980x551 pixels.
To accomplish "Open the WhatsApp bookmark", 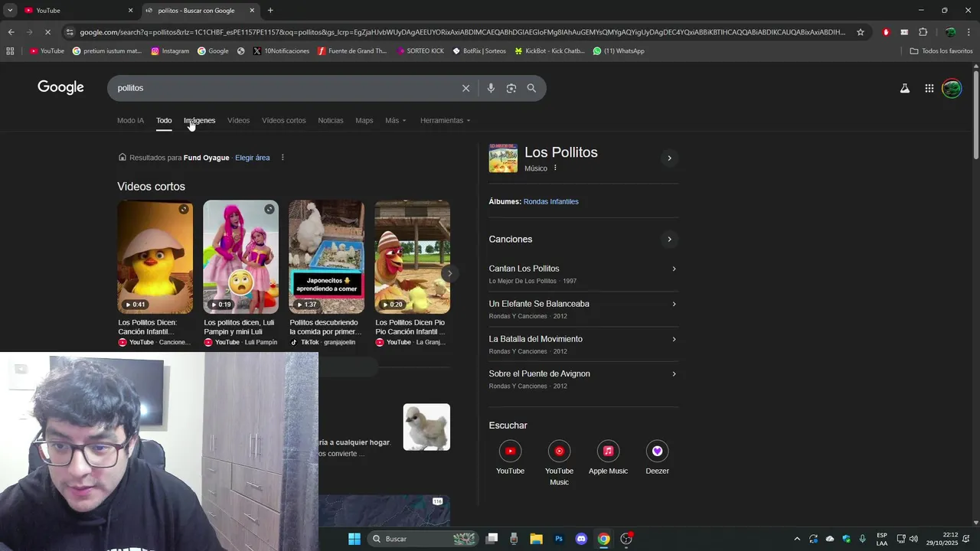I will [x=619, y=51].
